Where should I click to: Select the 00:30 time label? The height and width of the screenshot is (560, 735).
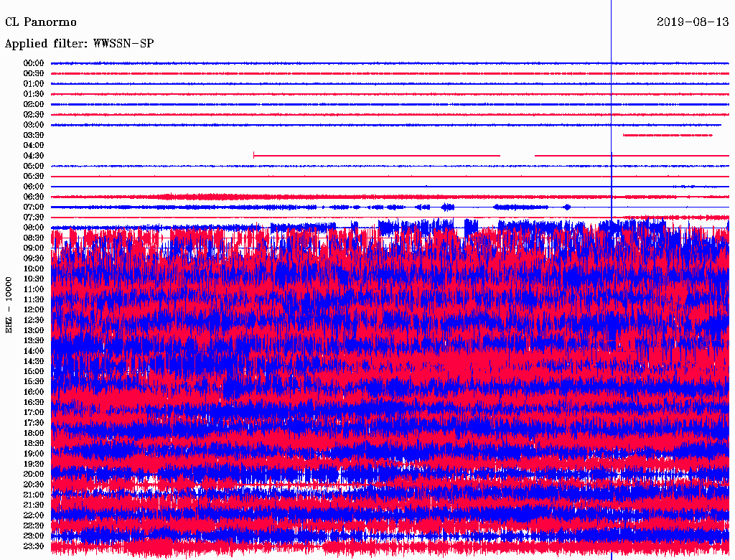pyautogui.click(x=34, y=74)
